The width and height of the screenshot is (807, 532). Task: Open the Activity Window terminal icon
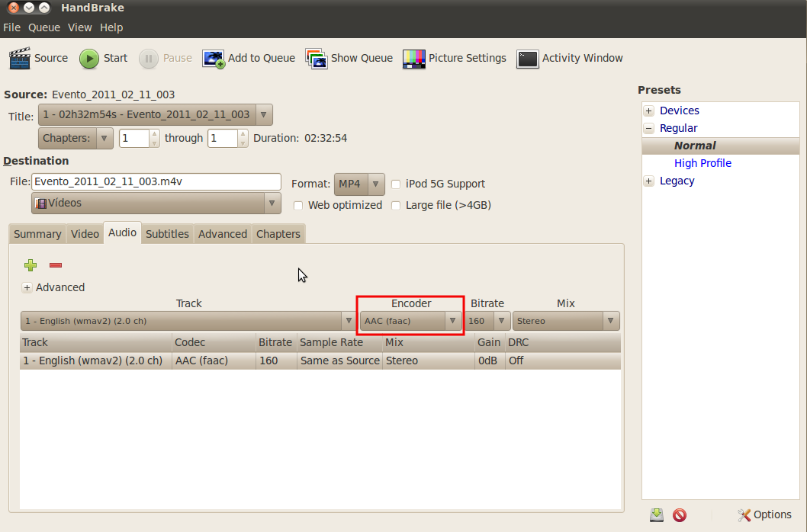coord(528,59)
